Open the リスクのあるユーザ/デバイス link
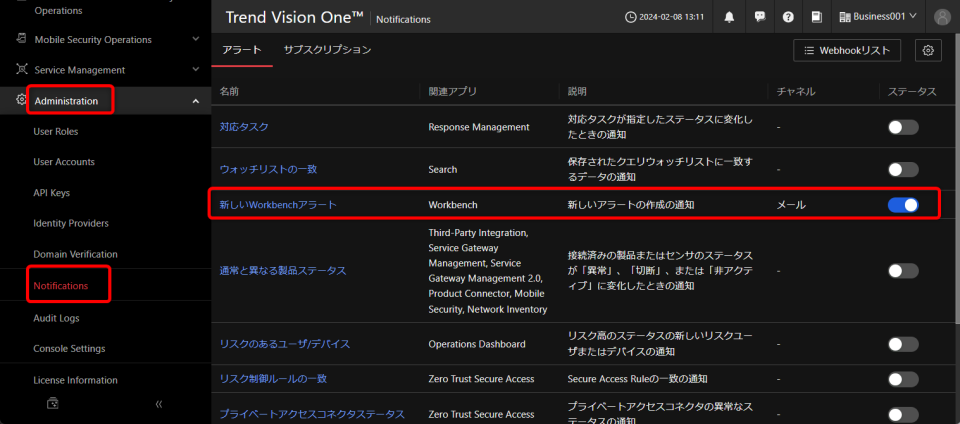Image resolution: width=960 pixels, height=424 pixels. [x=285, y=344]
